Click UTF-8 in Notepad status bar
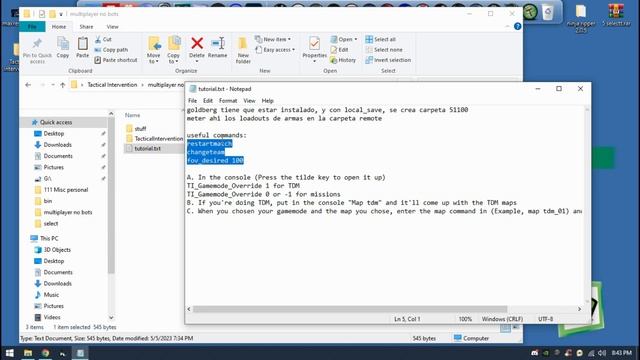The height and width of the screenshot is (360, 640). click(x=545, y=319)
